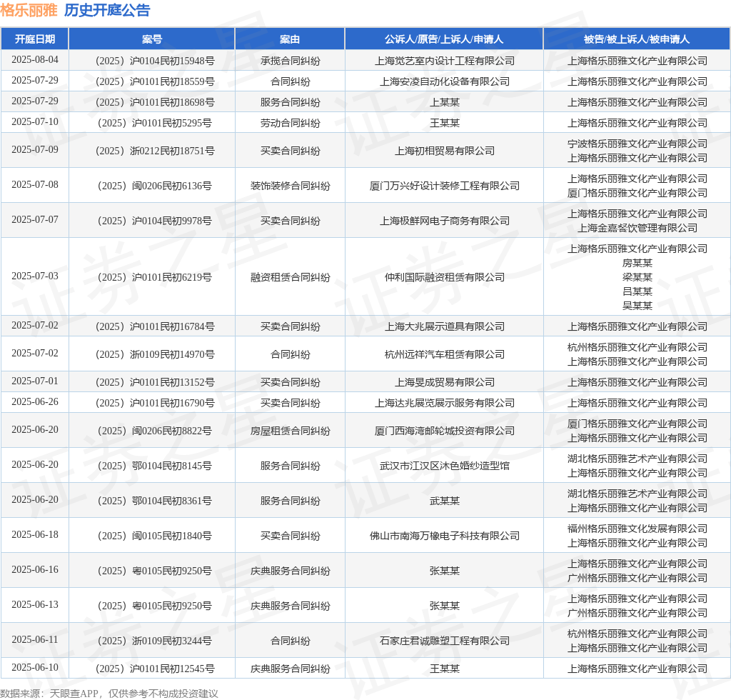
Task: Select case number 沪0104民初15948号
Action: pyautogui.click(x=155, y=61)
